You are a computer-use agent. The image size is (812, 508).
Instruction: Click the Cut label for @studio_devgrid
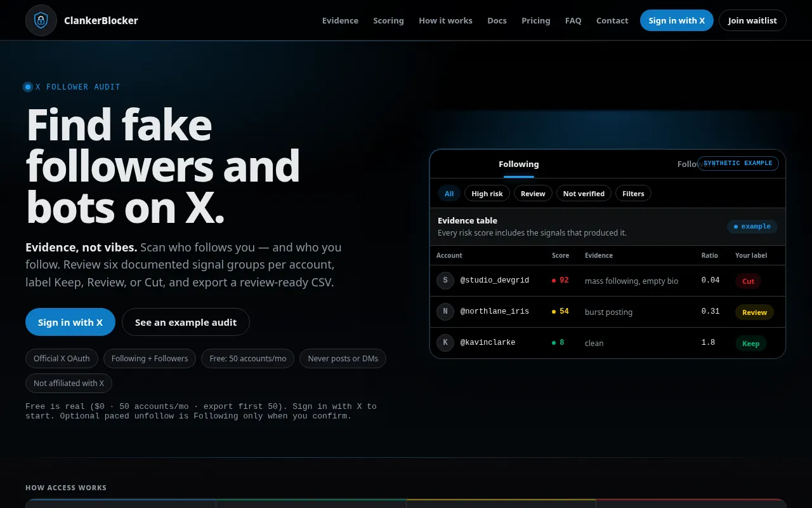coord(749,281)
